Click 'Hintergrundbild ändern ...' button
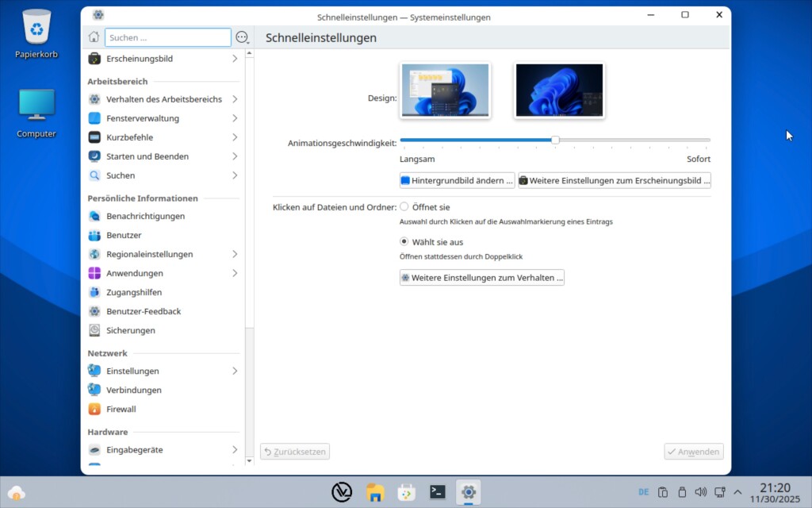The image size is (812, 508). pyautogui.click(x=458, y=181)
